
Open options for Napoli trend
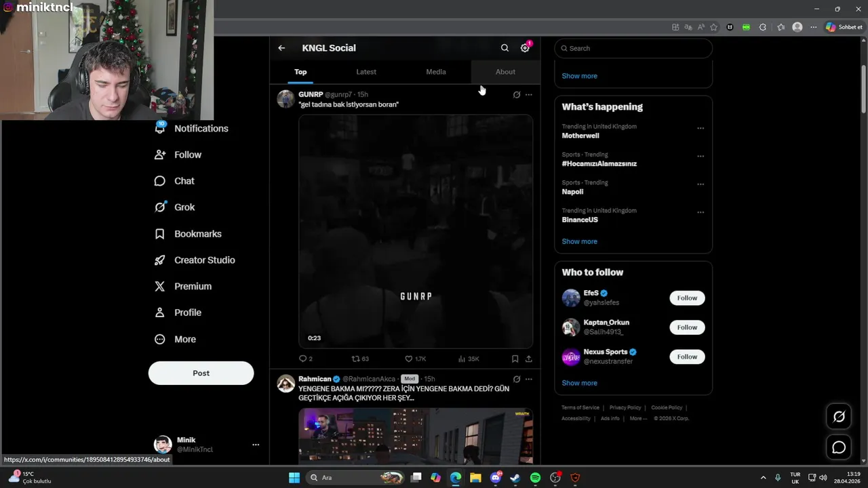coord(701,184)
